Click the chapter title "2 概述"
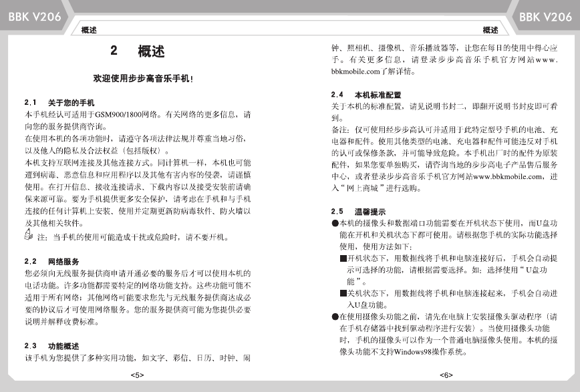Image resolution: width=580 pixels, height=392 pixels. (138, 51)
